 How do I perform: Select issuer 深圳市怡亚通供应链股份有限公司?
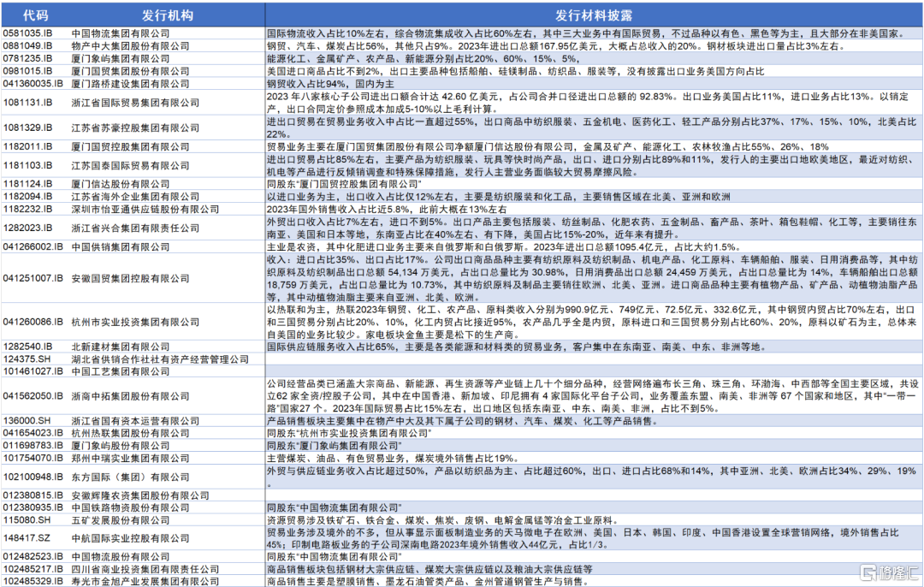click(x=145, y=209)
